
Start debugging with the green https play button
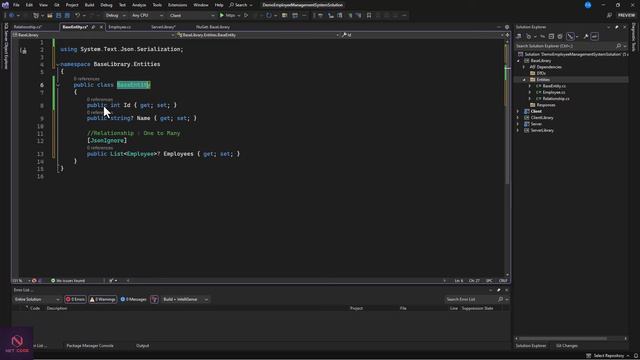click(227, 16)
